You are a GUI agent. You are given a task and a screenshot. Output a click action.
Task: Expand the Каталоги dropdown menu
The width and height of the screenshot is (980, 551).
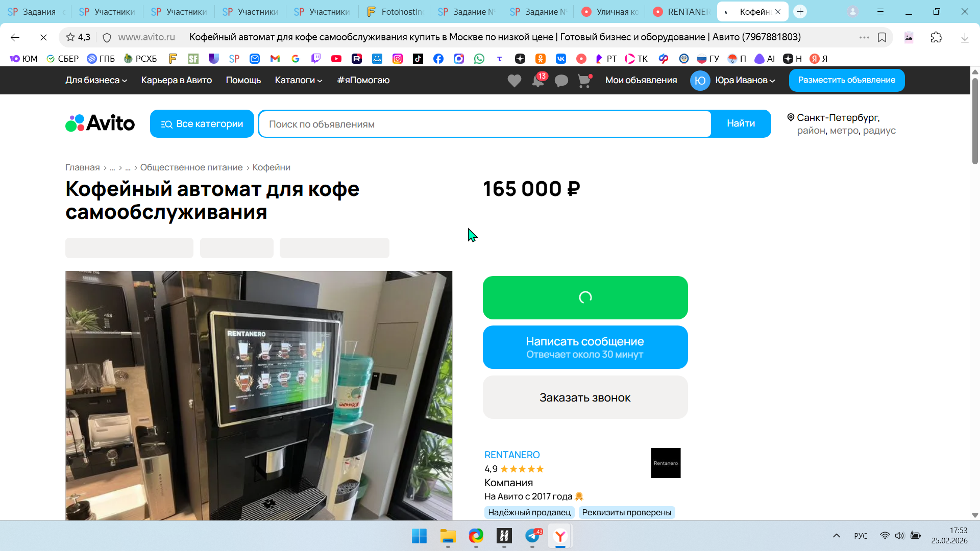click(298, 80)
